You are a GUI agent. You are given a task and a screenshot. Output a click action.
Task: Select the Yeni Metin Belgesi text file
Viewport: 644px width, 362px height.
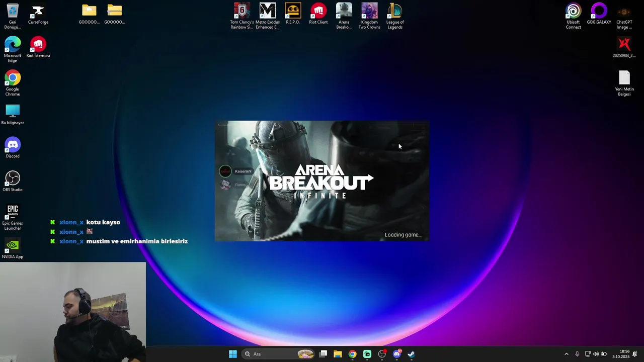[624, 83]
